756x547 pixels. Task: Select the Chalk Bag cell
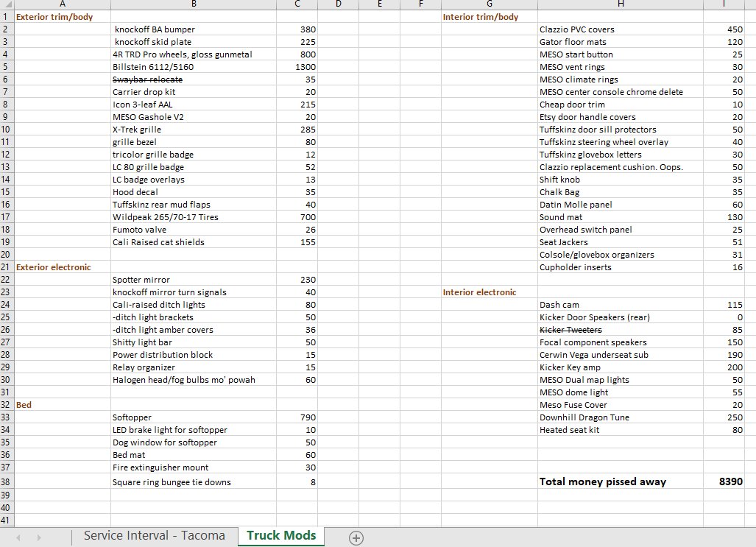(x=621, y=192)
